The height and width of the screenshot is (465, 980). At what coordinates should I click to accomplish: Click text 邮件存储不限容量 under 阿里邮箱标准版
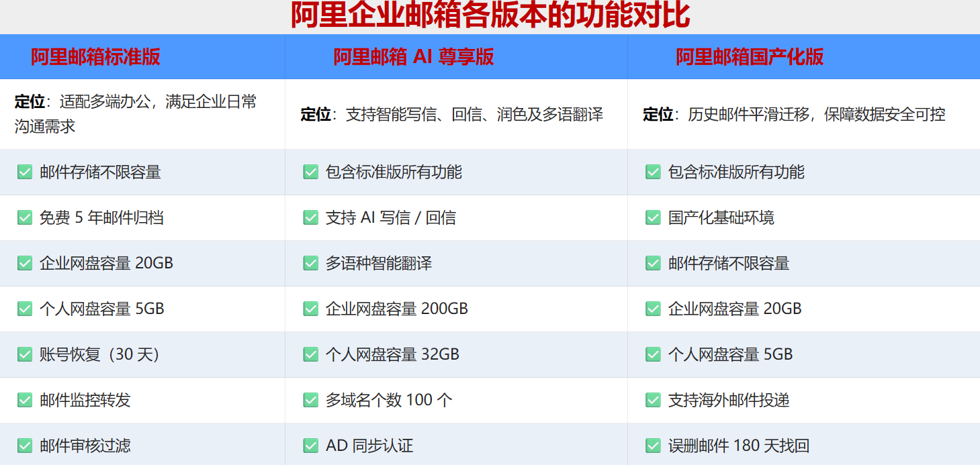click(100, 172)
